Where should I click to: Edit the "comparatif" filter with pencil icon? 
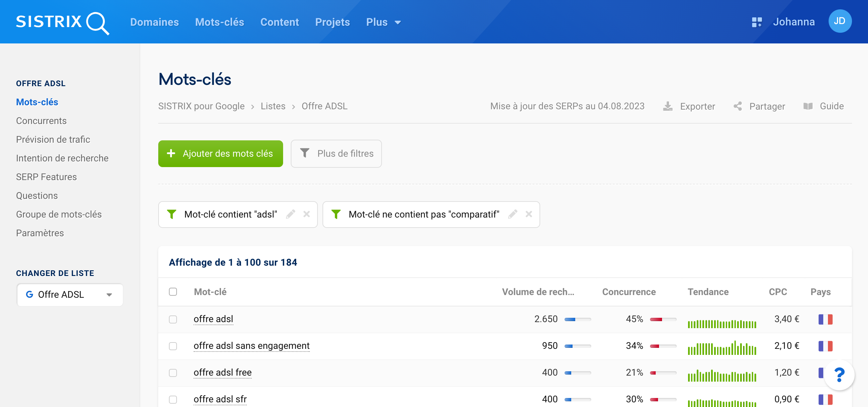(x=512, y=214)
